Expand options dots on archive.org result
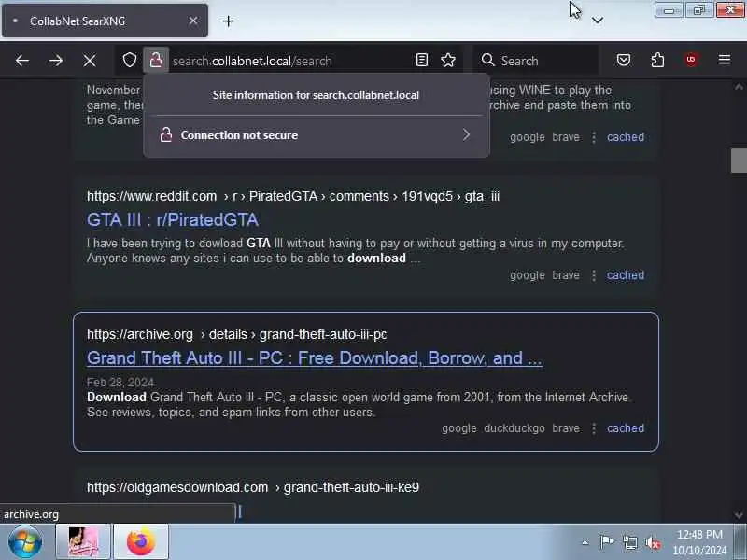The image size is (747, 560). [594, 428]
